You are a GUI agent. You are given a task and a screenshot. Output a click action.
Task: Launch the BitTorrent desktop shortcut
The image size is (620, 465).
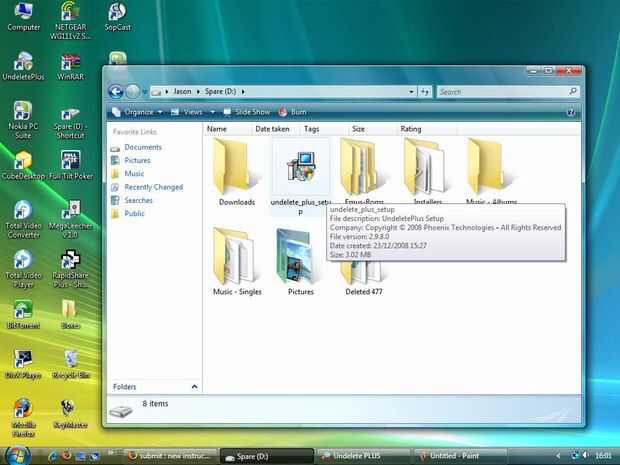23,314
